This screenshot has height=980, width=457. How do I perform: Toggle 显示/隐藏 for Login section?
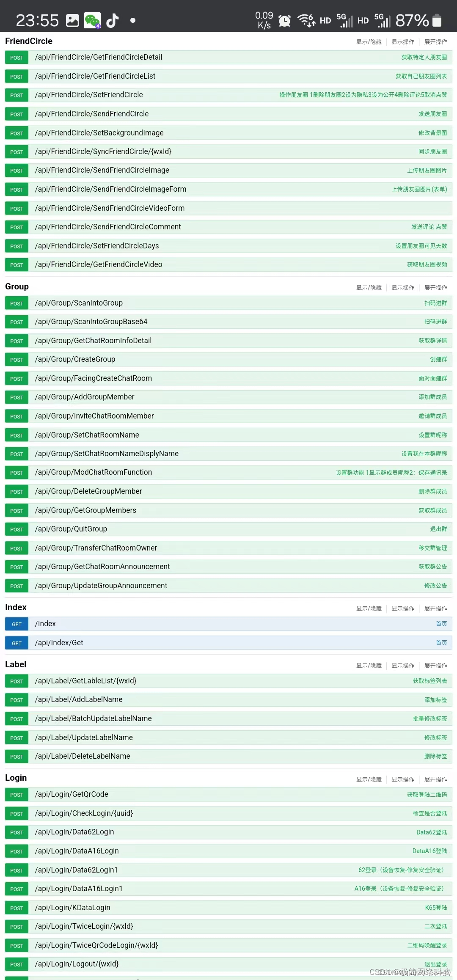369,779
